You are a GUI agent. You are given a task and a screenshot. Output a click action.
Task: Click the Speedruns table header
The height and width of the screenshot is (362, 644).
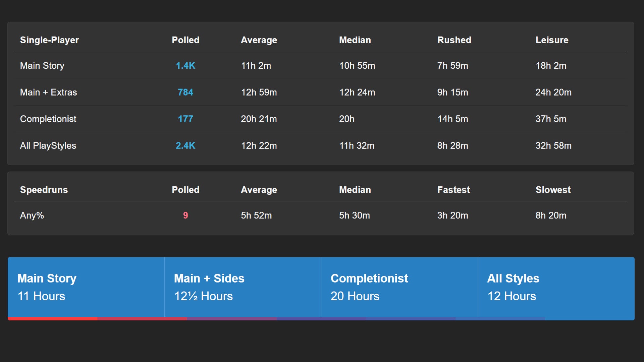tap(44, 190)
